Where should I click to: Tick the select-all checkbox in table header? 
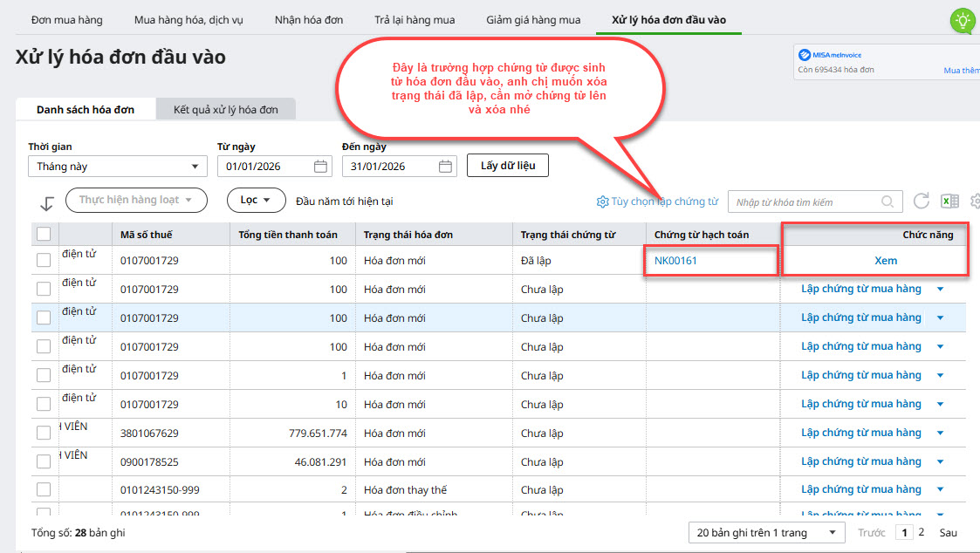point(44,234)
